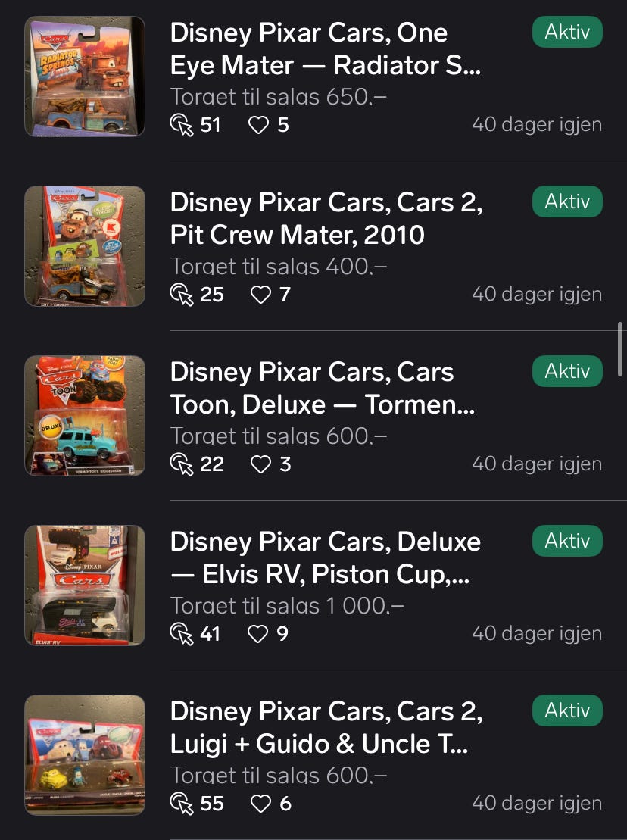Screen dimensions: 627x840
Task: Open the One Eye Mater thumbnail image
Action: [85, 77]
